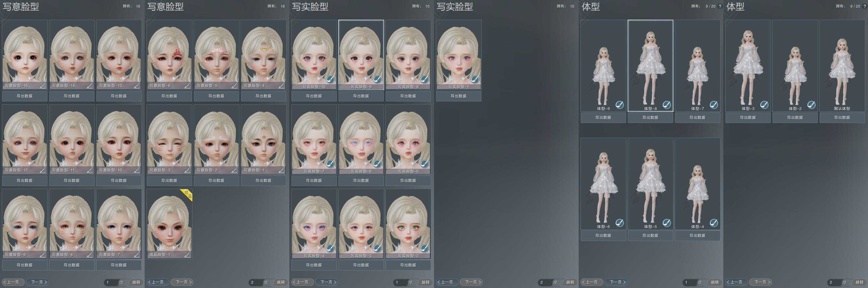This screenshot has width=868, height=288.
Task: Click the pencil edit icon on 写意脸型-15
Action: click(42, 86)
